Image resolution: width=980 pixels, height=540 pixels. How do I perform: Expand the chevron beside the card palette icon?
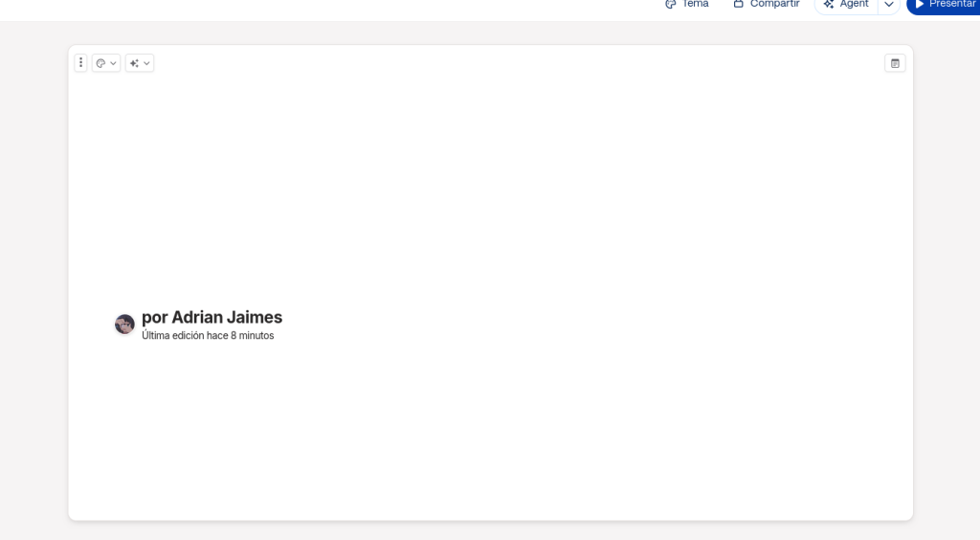click(x=114, y=63)
